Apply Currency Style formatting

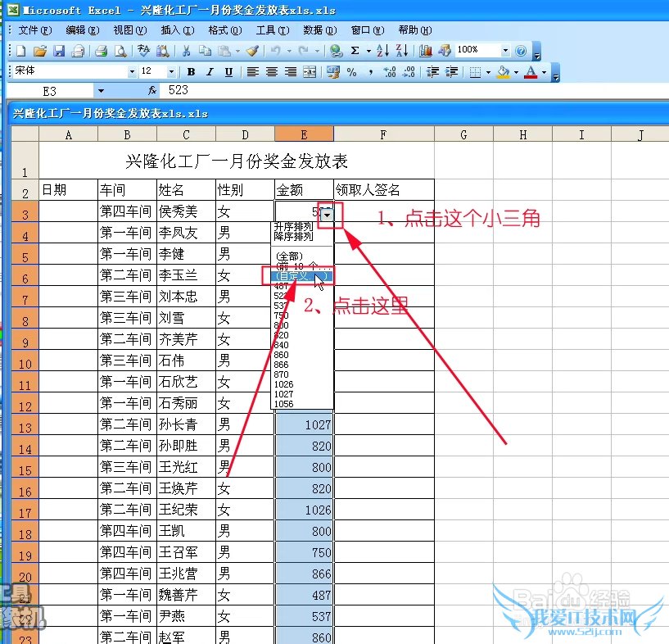click(332, 72)
